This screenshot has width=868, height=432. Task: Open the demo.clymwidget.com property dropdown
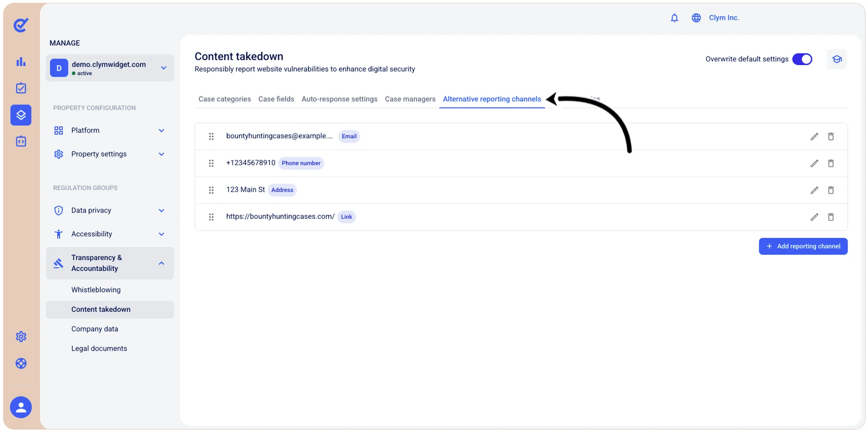[110, 68]
